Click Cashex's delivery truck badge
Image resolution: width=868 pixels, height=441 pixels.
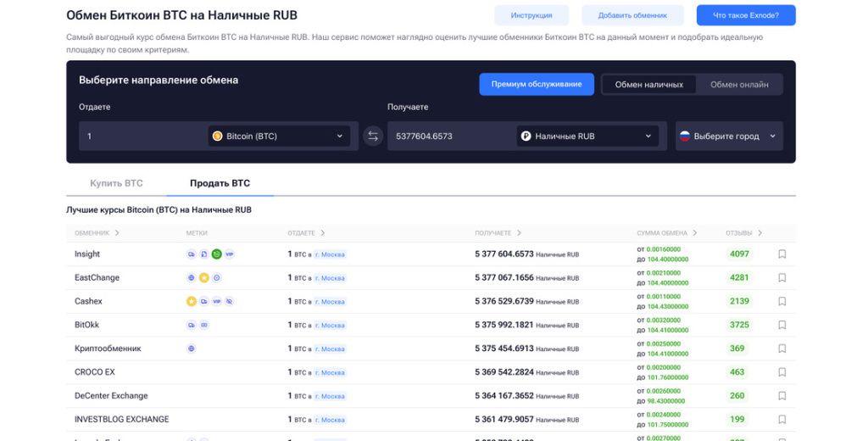(204, 301)
